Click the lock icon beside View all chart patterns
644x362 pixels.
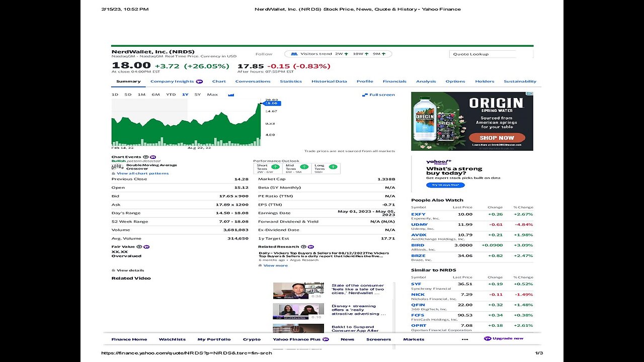click(113, 173)
